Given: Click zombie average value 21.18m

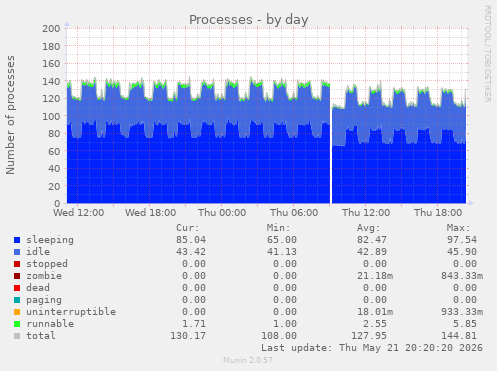Looking at the screenshot, I should click(375, 276).
